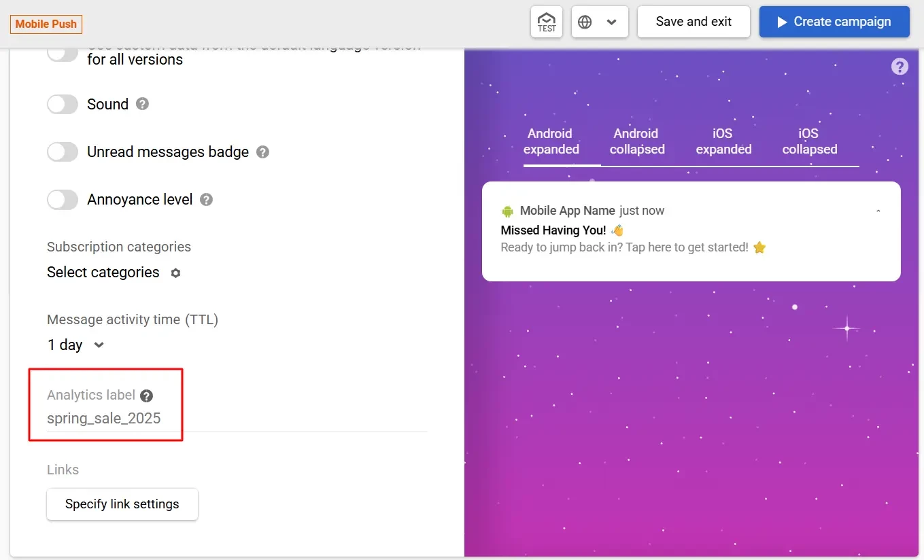Click the Save and exit button
The image size is (924, 560).
[x=694, y=22]
